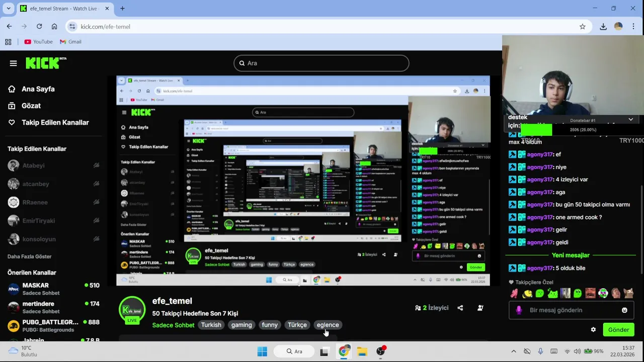Open RRaenee followed channel
Viewport: 644px width, 362px height.
[x=53, y=202]
